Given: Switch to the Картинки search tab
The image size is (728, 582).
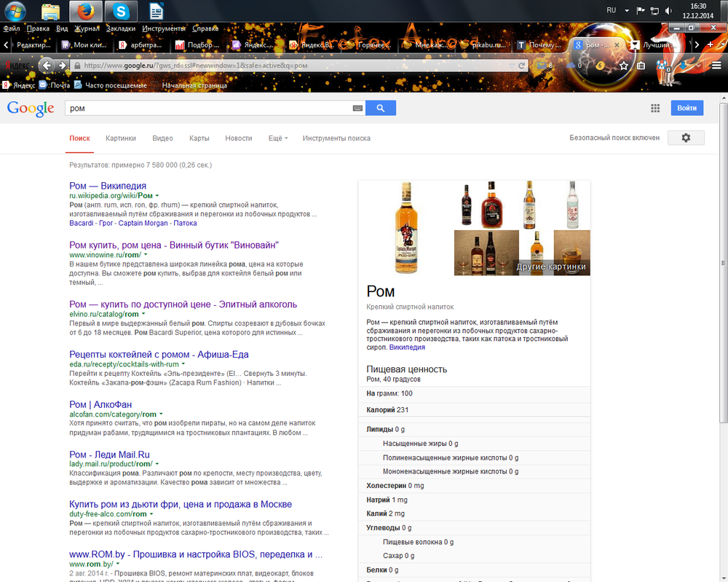Looking at the screenshot, I should (121, 138).
